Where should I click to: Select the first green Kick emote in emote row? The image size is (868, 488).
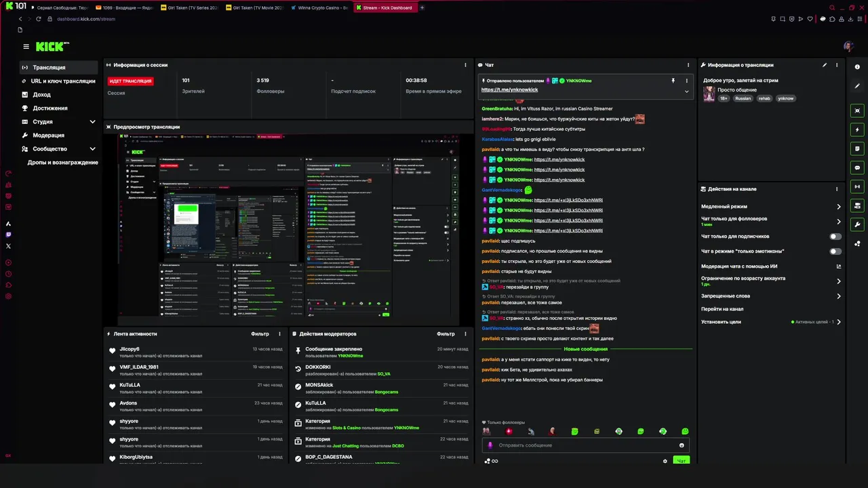(x=574, y=431)
